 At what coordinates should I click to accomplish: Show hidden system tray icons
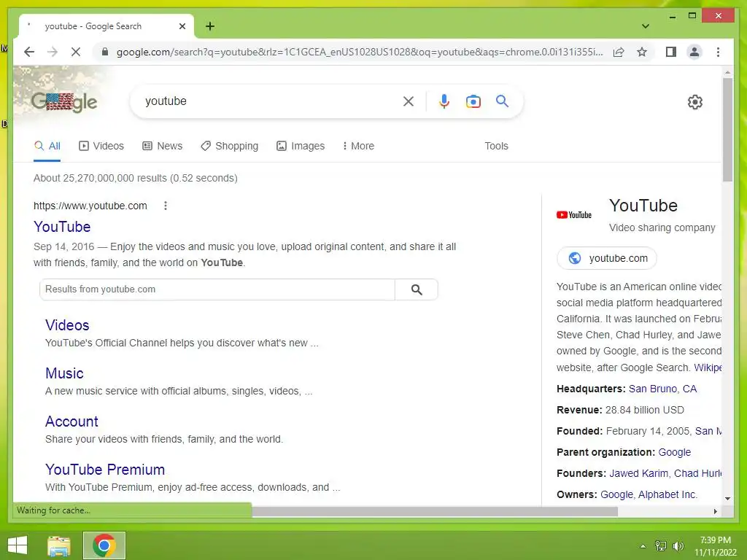tap(643, 546)
